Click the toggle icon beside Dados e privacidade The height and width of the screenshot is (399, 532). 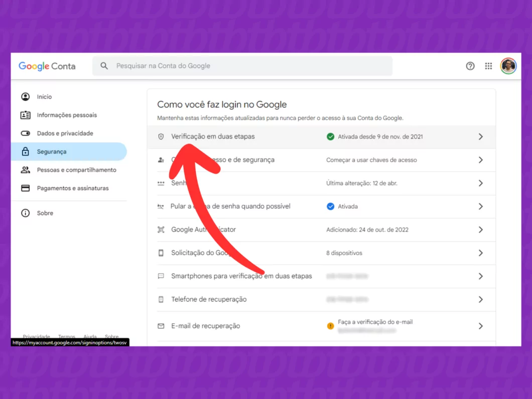point(26,134)
